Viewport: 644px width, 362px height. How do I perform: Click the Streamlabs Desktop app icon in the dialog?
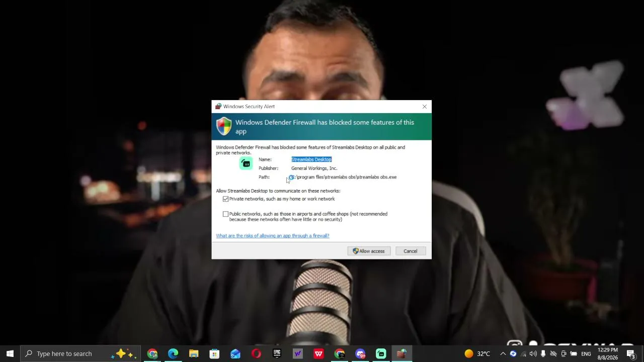[x=246, y=163]
